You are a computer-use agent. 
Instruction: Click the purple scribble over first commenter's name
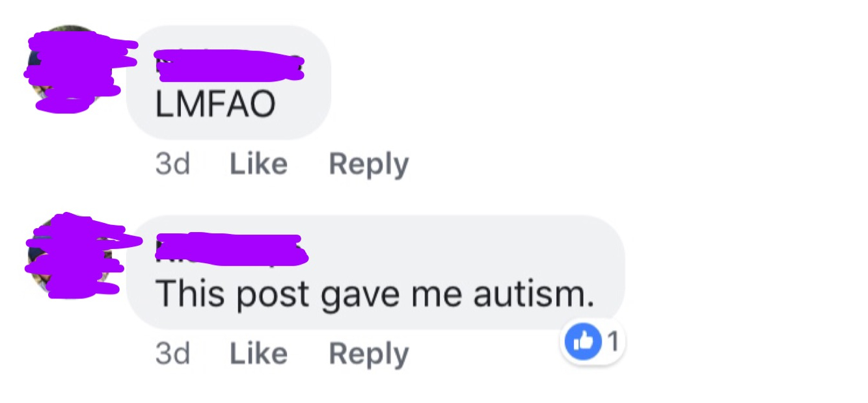pos(230,66)
